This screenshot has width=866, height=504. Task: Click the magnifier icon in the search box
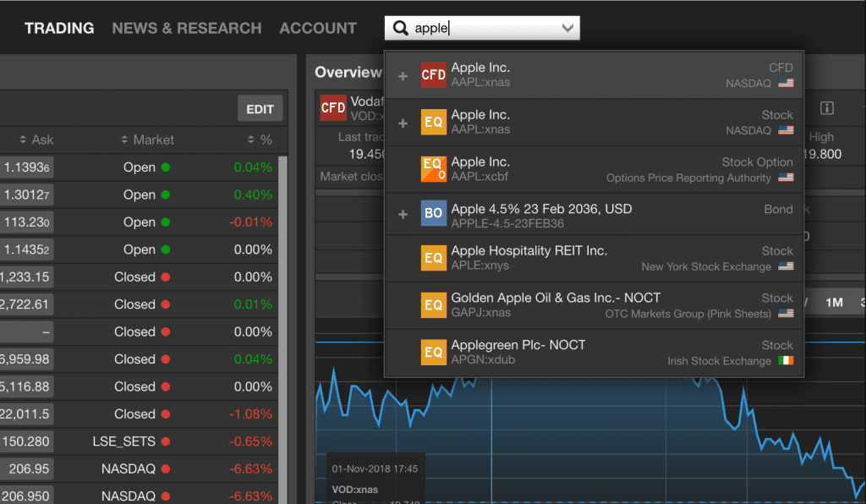401,29
